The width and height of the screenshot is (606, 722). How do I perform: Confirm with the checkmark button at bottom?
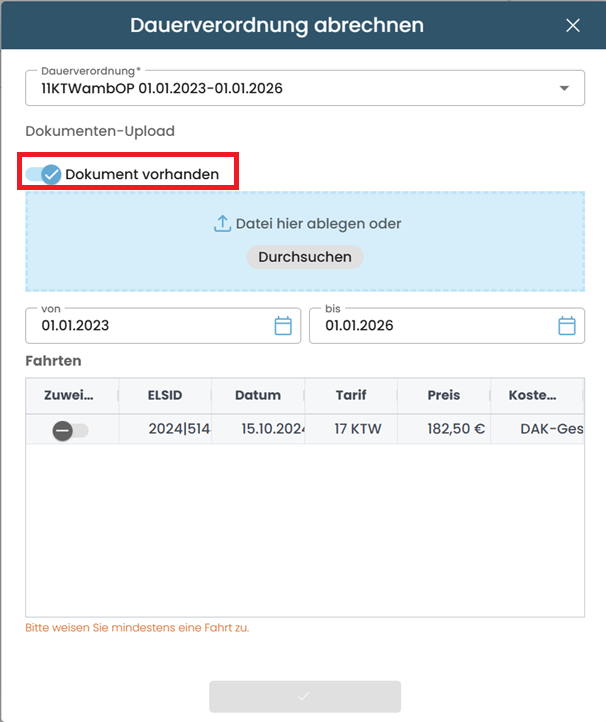(x=304, y=696)
